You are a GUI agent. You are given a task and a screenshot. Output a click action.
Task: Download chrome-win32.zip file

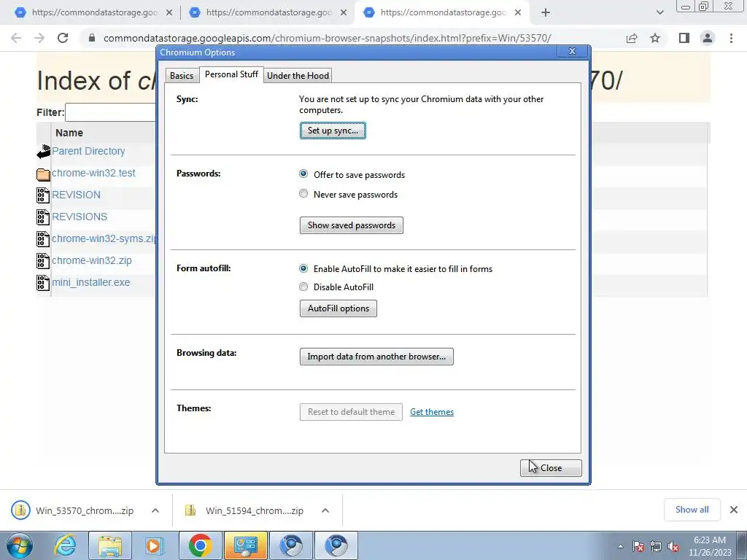92,260
